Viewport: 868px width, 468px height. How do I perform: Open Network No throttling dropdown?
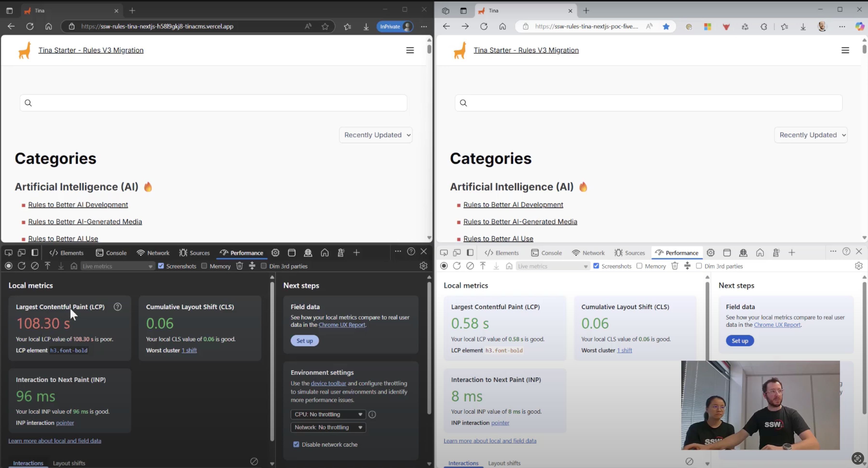328,427
